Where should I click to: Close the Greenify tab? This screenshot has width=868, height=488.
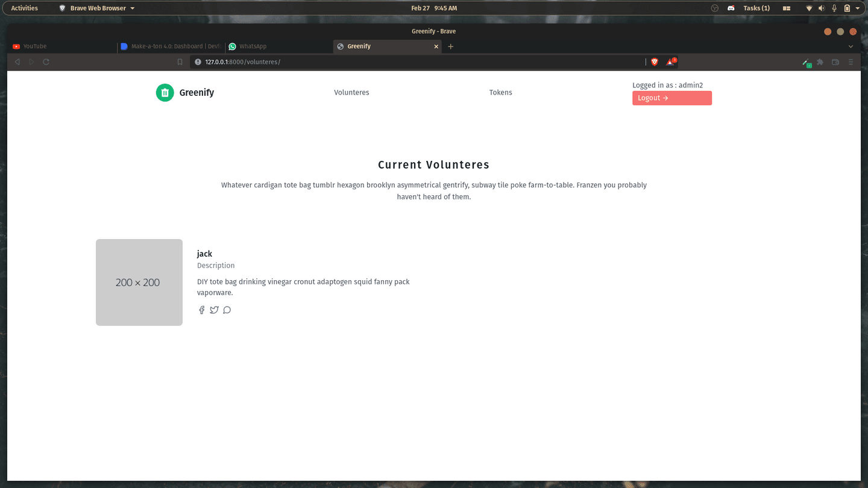436,46
